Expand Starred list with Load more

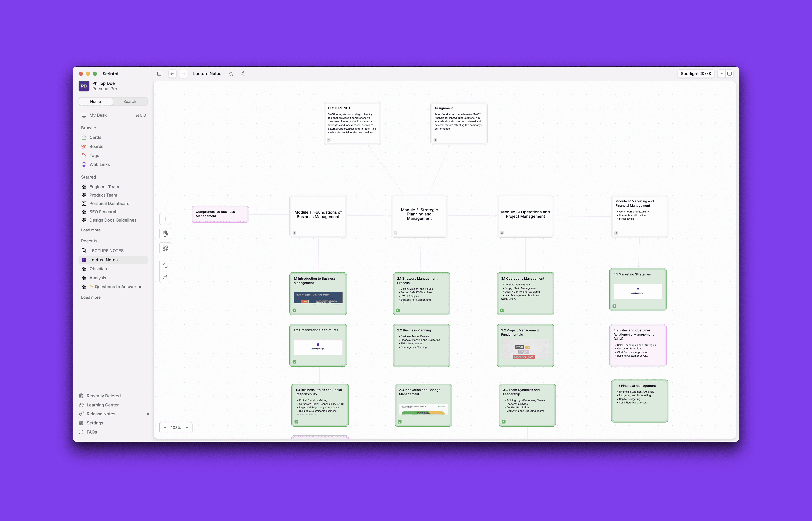pos(91,230)
